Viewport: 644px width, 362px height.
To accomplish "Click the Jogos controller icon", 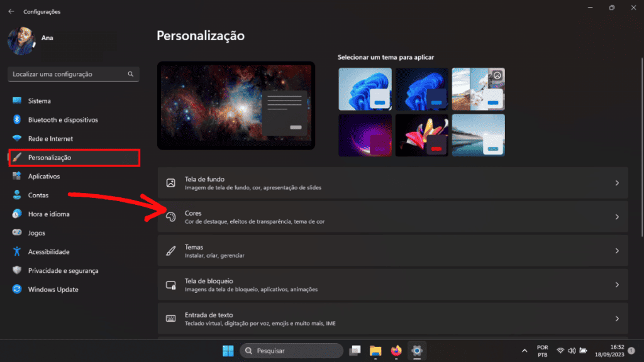I will click(17, 233).
